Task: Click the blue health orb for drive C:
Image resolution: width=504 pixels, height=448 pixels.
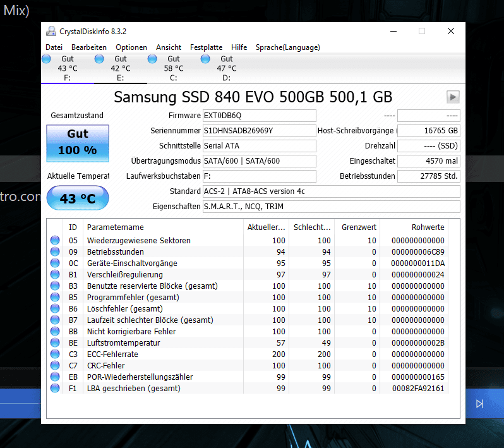Action: pyautogui.click(x=152, y=59)
